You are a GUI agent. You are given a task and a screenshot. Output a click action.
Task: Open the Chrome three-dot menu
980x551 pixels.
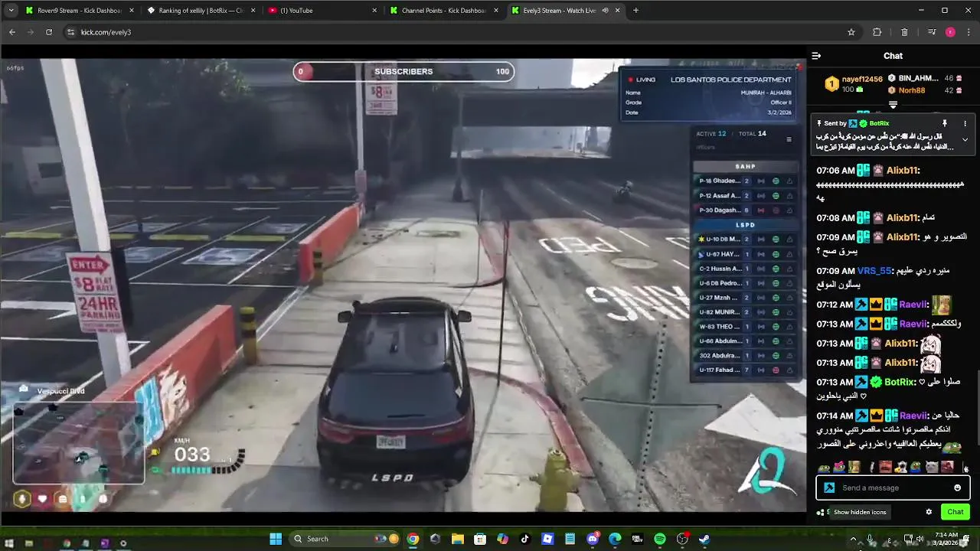[969, 32]
